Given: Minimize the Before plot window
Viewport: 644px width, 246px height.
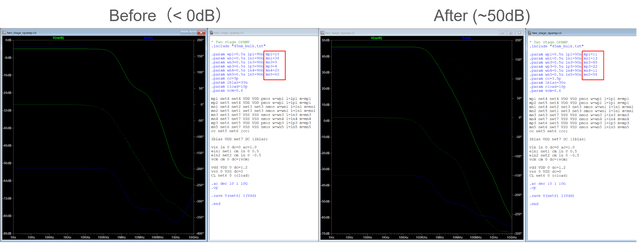Looking at the screenshot, I should [184, 33].
